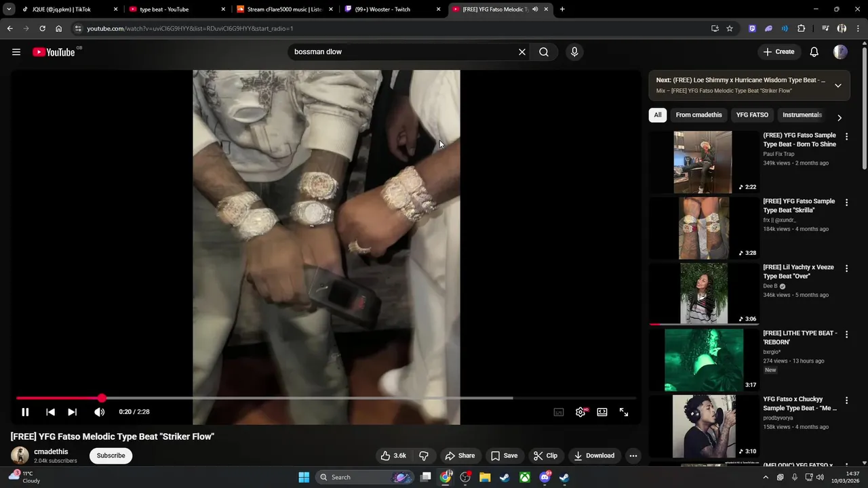Mute the video volume

(99, 412)
